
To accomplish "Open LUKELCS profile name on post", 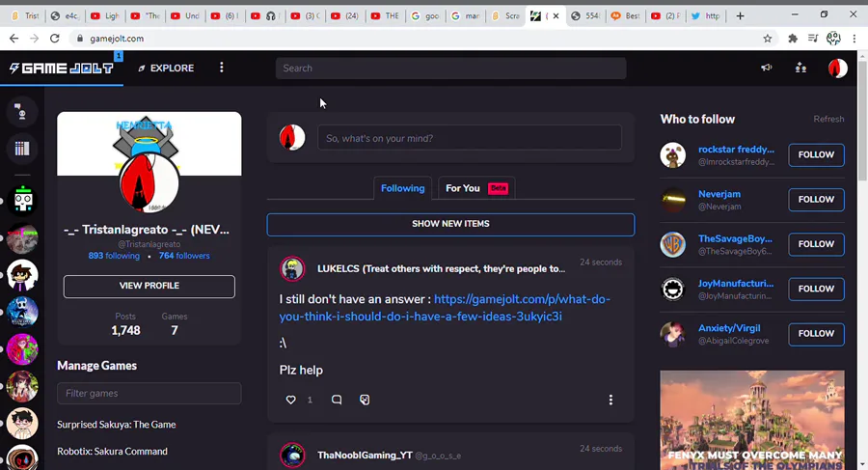I will [441, 269].
